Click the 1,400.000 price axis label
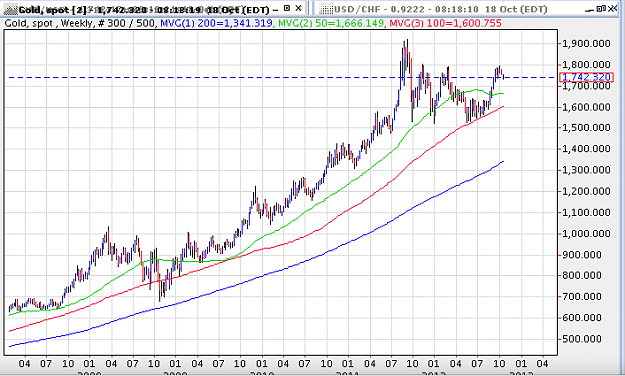625x376 pixels. tap(586, 149)
